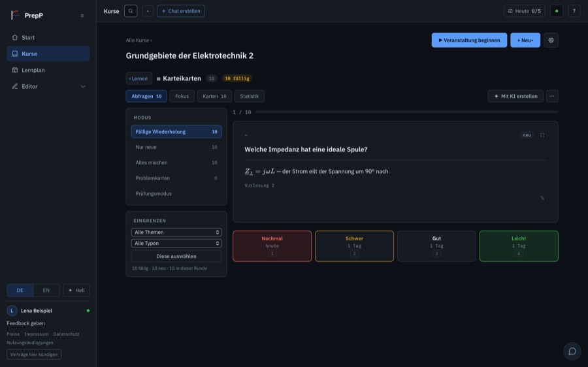The image size is (588, 367).
Task: Expand the flashcard to fullscreen
Action: tap(542, 135)
